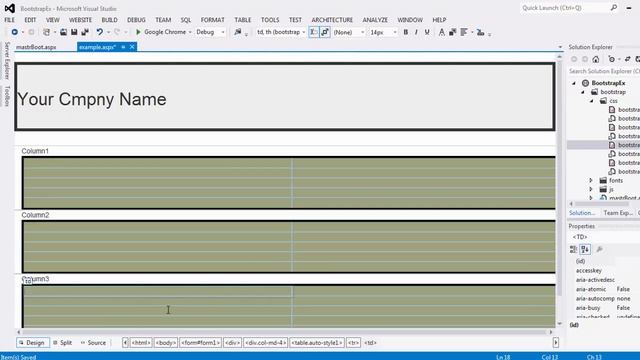Click the Property Pages wrench icon
The width and height of the screenshot is (640, 360).
click(600, 249)
